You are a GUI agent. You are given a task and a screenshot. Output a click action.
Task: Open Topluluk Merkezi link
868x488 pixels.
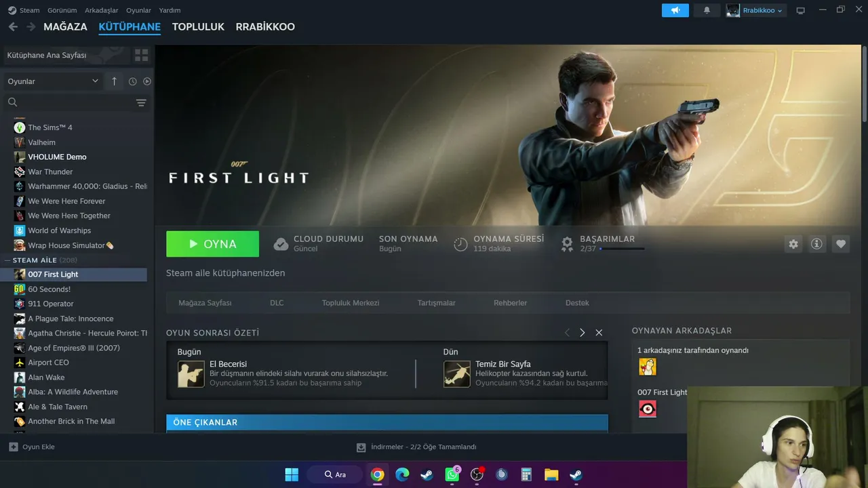[x=351, y=303]
